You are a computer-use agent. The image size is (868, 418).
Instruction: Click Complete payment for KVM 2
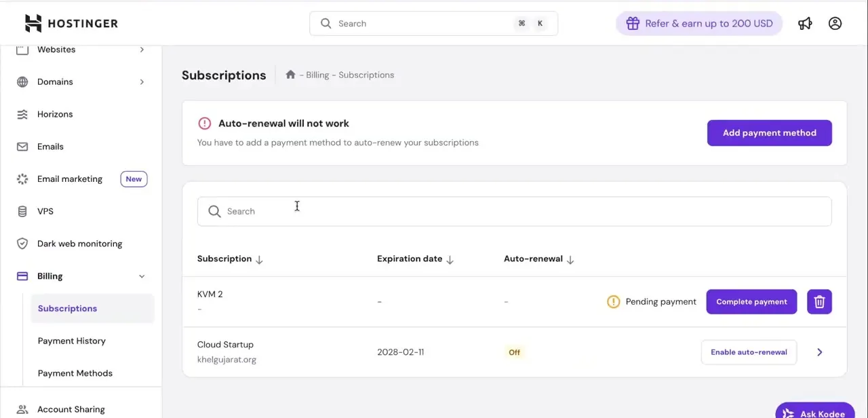(751, 302)
